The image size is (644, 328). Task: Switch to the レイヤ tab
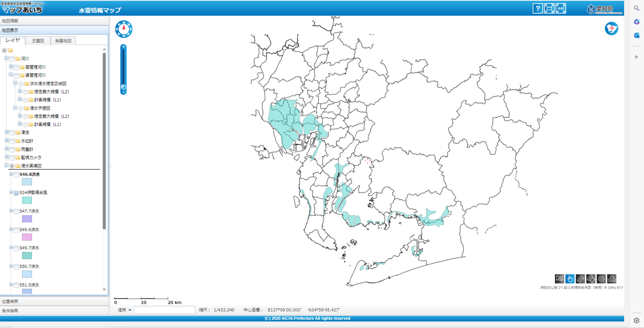(13, 40)
